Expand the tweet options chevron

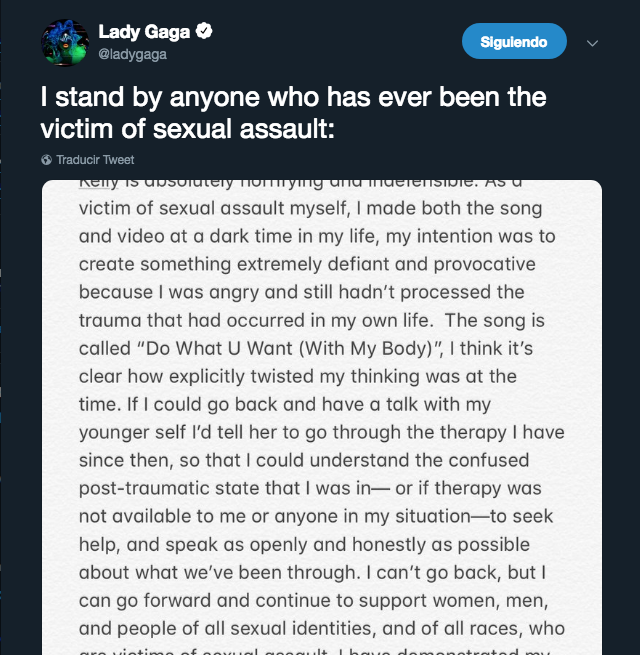(592, 43)
